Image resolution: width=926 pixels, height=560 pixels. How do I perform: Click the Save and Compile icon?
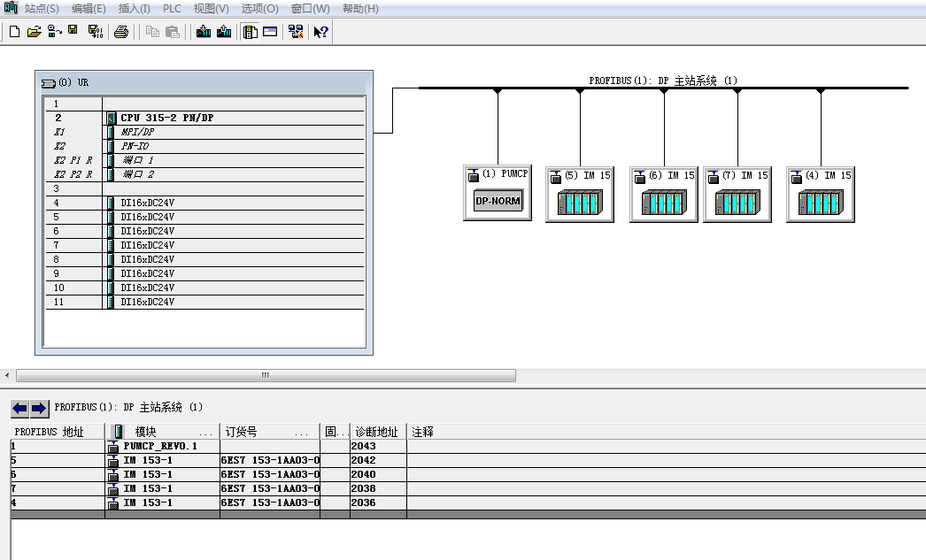click(x=95, y=31)
